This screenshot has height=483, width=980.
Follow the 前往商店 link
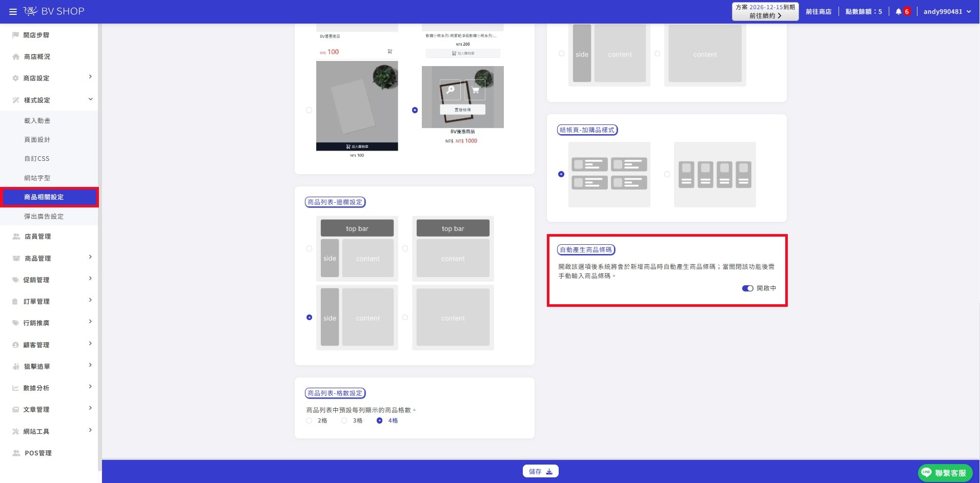coord(819,11)
